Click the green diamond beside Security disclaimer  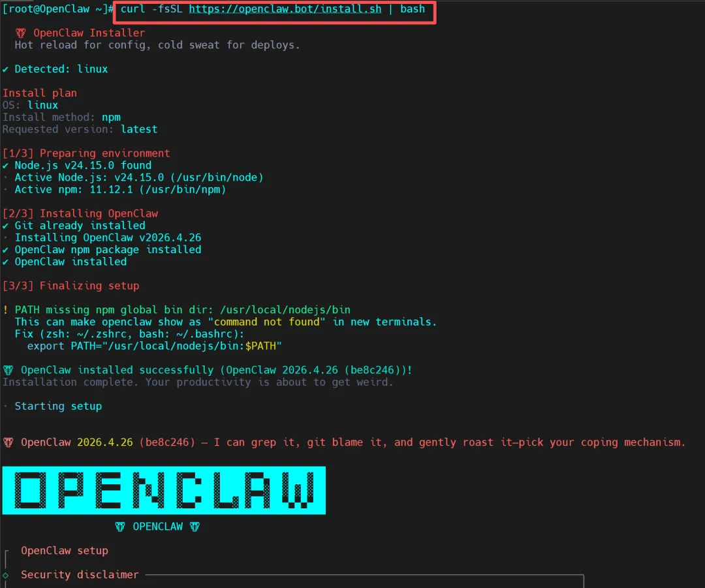click(5, 575)
